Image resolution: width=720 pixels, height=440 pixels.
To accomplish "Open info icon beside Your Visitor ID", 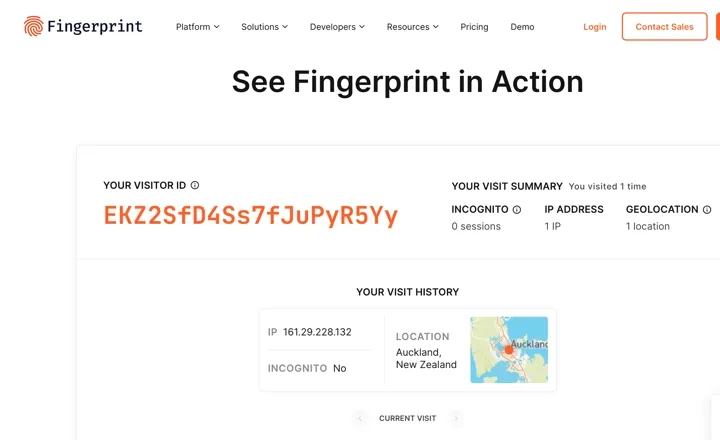I will point(195,185).
